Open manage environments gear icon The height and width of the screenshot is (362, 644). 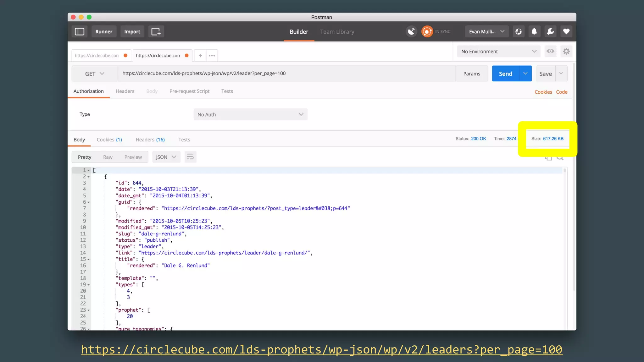tap(566, 51)
